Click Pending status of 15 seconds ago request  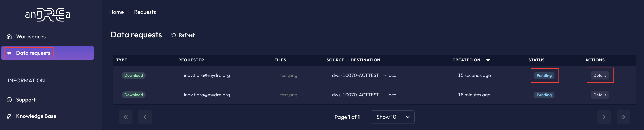click(x=544, y=76)
